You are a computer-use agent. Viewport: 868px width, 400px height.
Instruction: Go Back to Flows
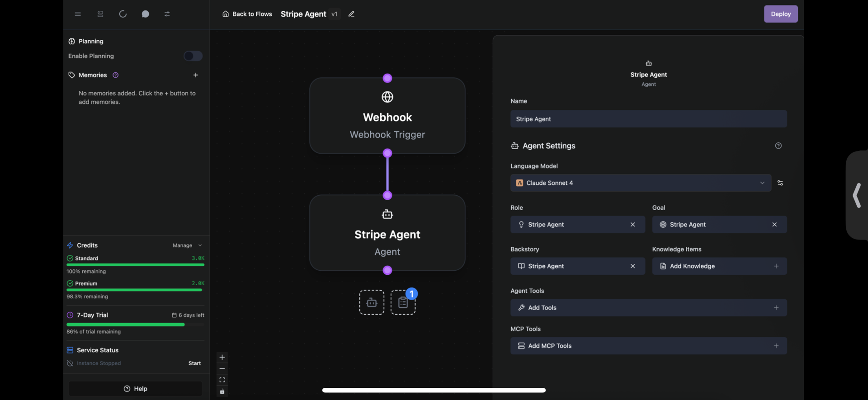point(247,14)
